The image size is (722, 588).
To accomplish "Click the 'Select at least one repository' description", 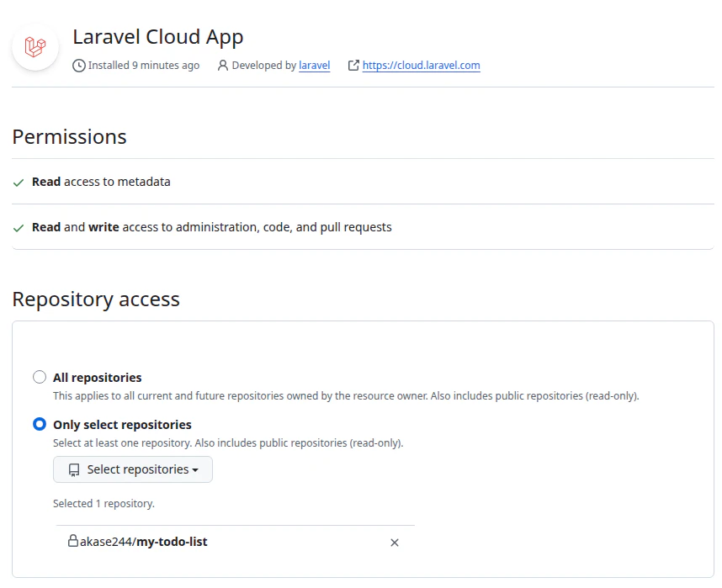I will 228,443.
